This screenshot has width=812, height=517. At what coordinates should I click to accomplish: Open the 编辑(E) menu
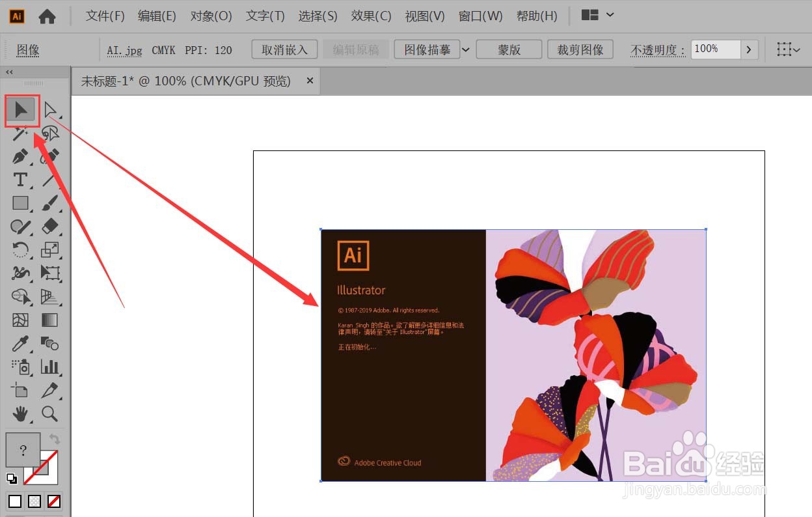[157, 16]
